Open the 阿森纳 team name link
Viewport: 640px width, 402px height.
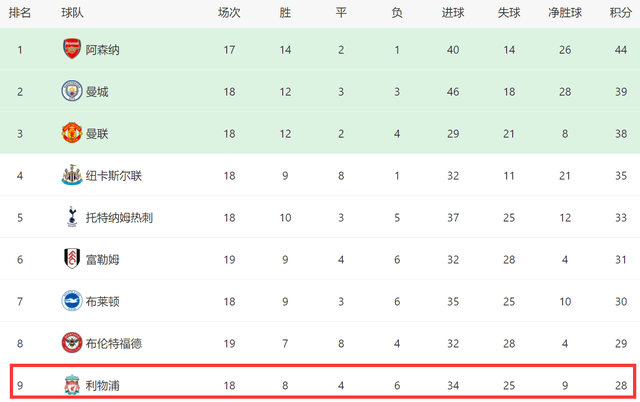point(102,50)
